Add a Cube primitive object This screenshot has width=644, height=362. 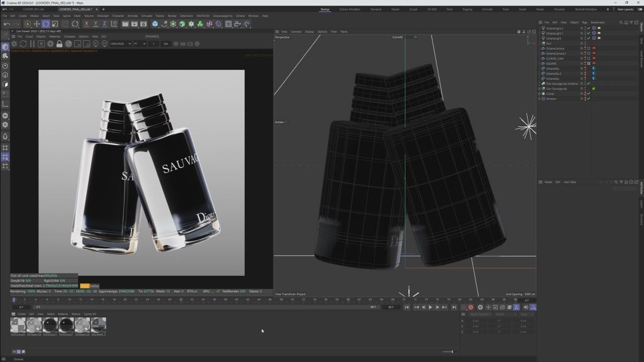click(x=155, y=25)
